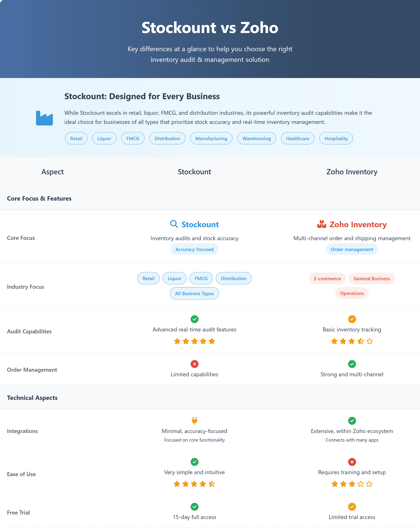Viewport: 420px width, 528px height.
Task: Click 'Inventory audits and stock accuracy' text
Action: (194, 238)
